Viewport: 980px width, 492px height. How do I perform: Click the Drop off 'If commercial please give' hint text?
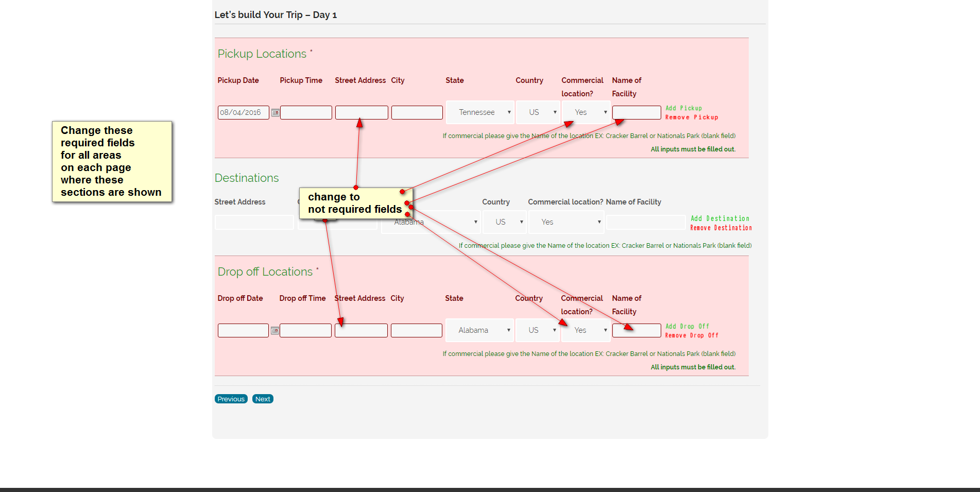point(589,354)
